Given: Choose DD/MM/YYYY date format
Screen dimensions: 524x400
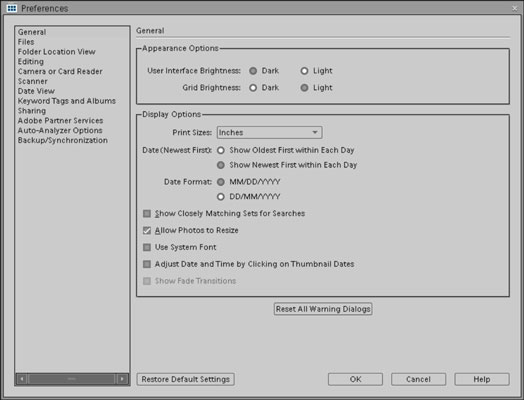Looking at the screenshot, I should coord(221,197).
